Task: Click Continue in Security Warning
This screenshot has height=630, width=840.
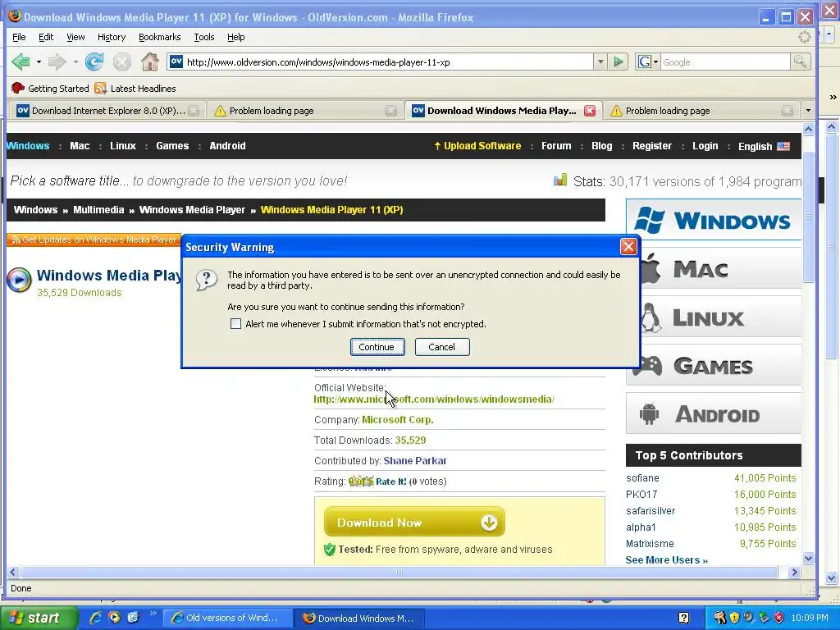Action: tap(377, 347)
